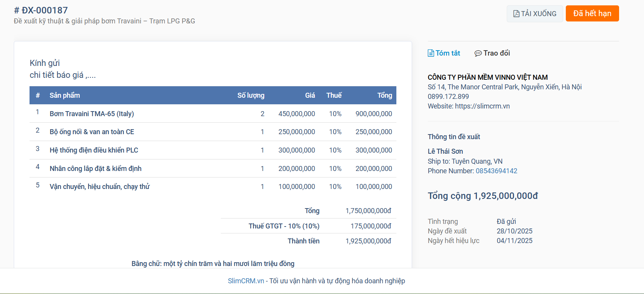
Task: Click the Tổng cộng 1,925,000,000đ total
Action: (483, 196)
